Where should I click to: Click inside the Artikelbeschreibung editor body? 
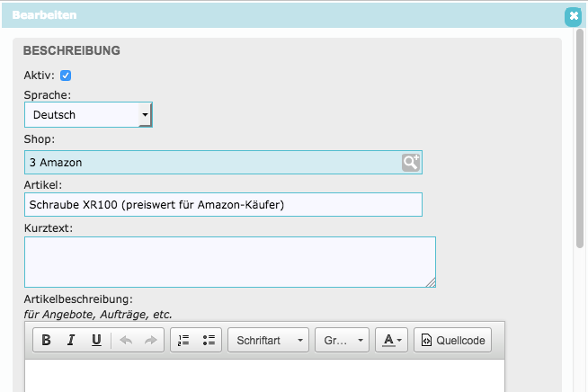[264, 376]
